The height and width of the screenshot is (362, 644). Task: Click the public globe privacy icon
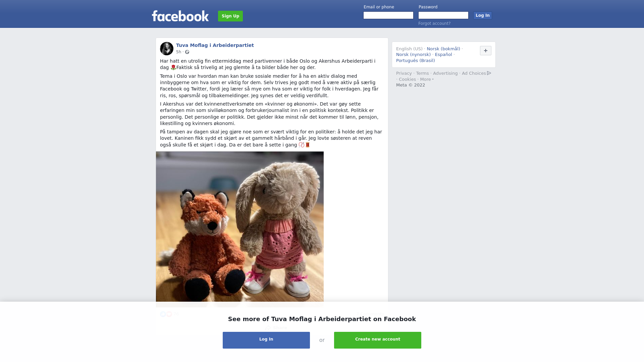click(x=187, y=52)
